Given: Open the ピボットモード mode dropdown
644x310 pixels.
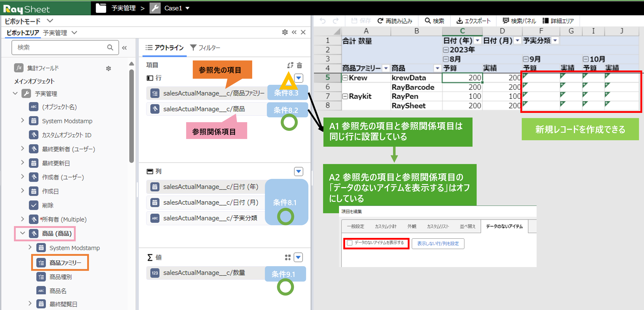Looking at the screenshot, I should pyautogui.click(x=50, y=21).
